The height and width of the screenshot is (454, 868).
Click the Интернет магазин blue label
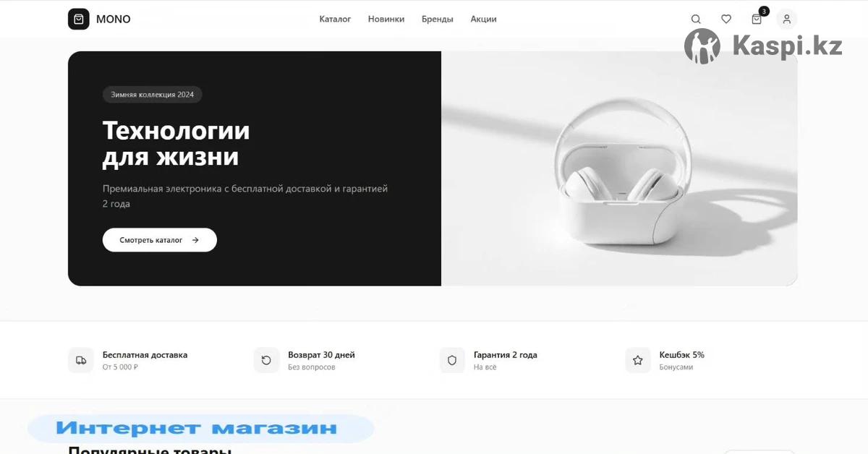point(197,429)
